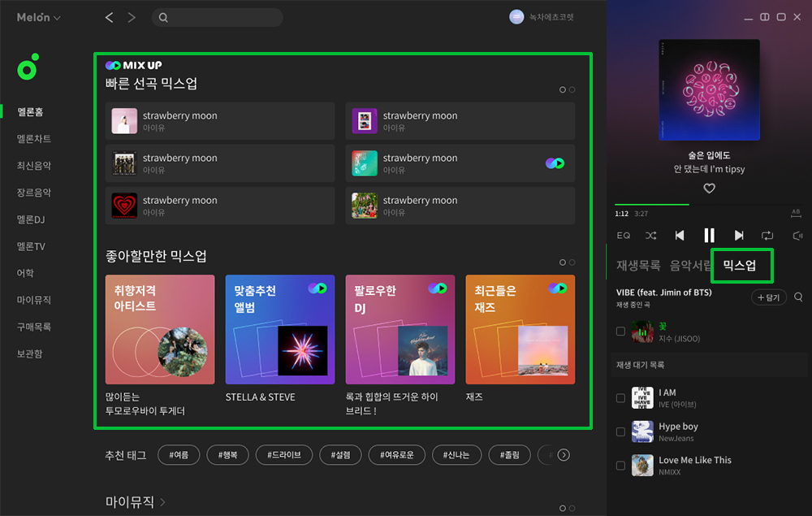Viewport: 812px width, 516px height.
Task: Like the current song with heart icon
Action: point(709,189)
